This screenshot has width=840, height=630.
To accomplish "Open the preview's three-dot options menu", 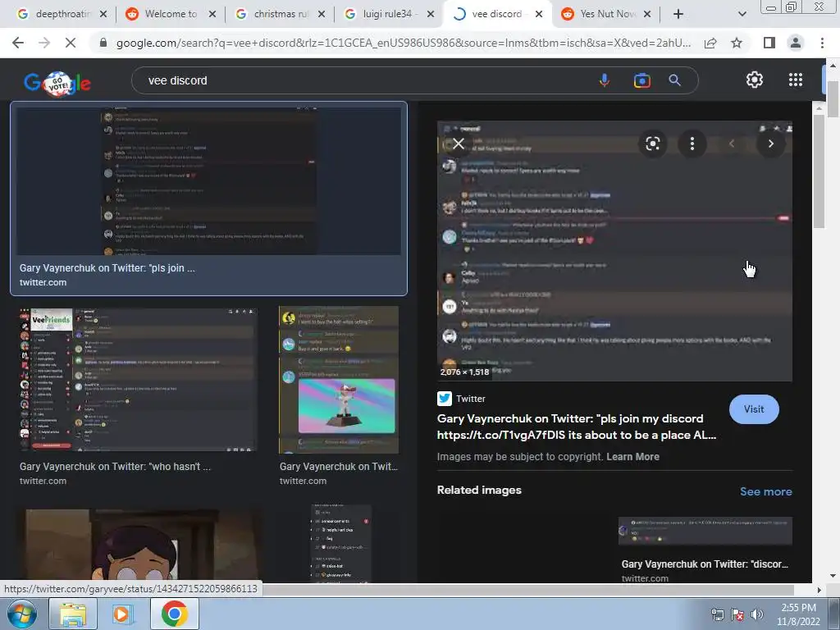I will click(x=692, y=144).
